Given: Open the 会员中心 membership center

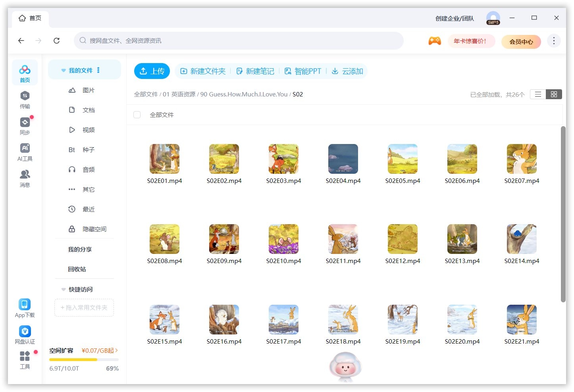Looking at the screenshot, I should 521,42.
